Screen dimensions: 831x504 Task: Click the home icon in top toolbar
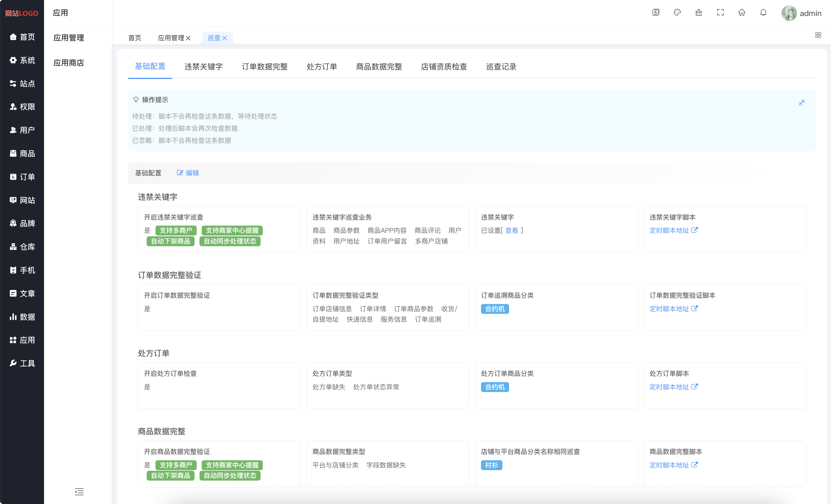(x=742, y=13)
